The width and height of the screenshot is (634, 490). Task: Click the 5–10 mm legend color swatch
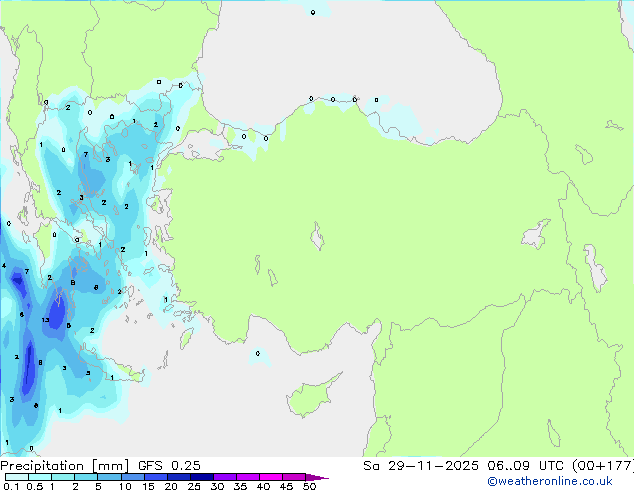109,477
